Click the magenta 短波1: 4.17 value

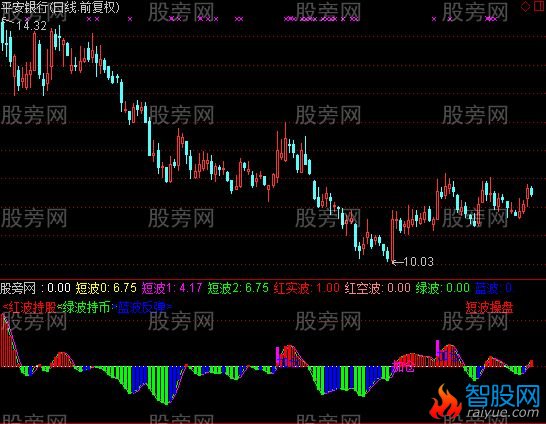point(172,288)
